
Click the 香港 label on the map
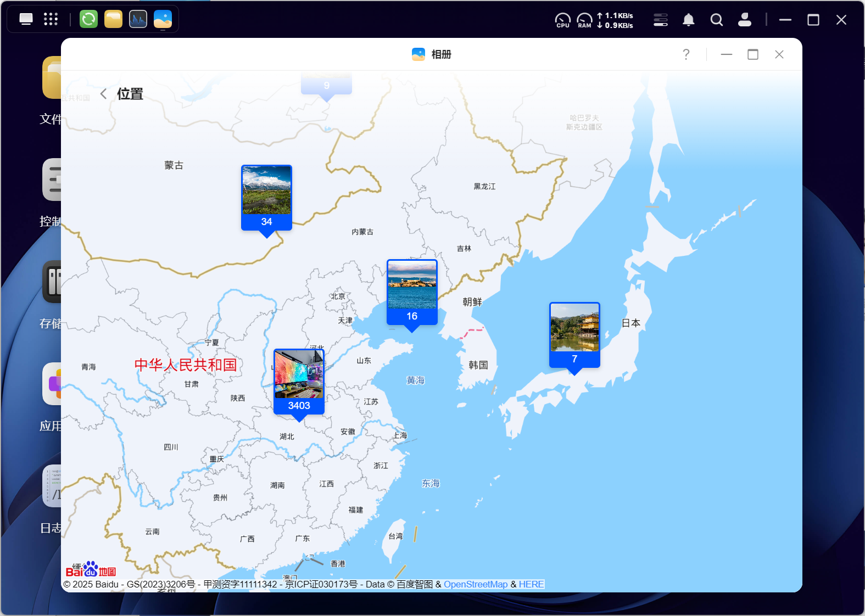(338, 564)
